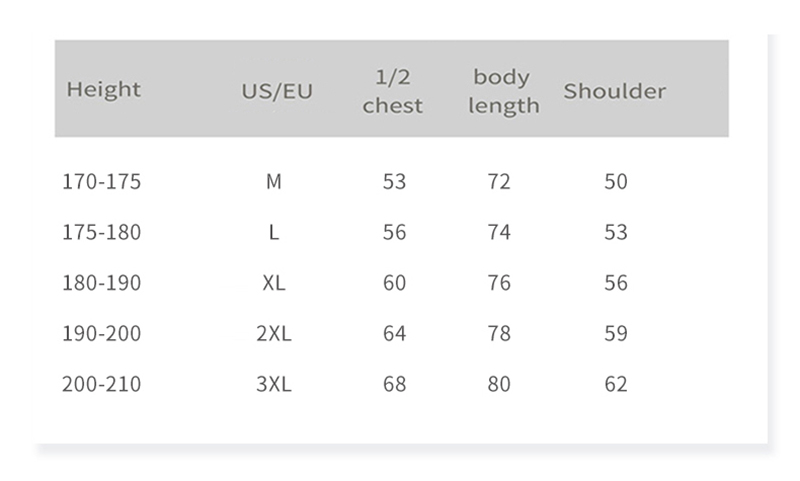Click chest value 68 for 3XL

tap(395, 384)
